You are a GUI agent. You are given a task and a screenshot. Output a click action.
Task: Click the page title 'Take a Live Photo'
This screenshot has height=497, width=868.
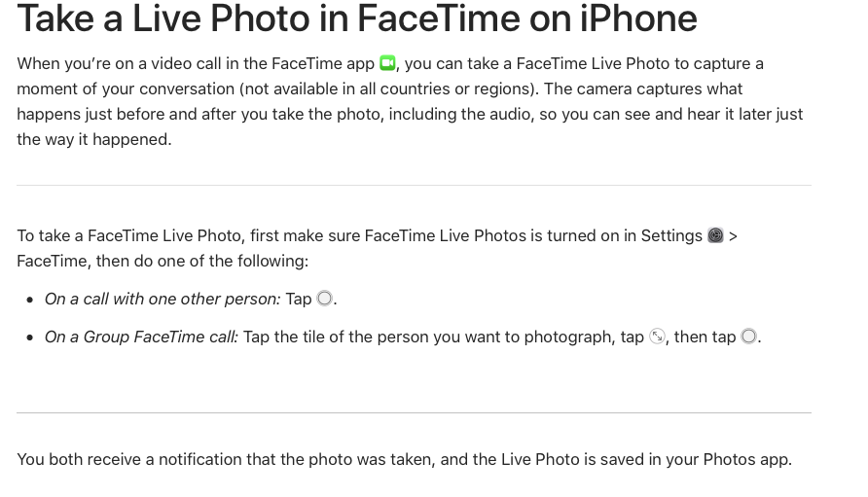click(x=356, y=19)
